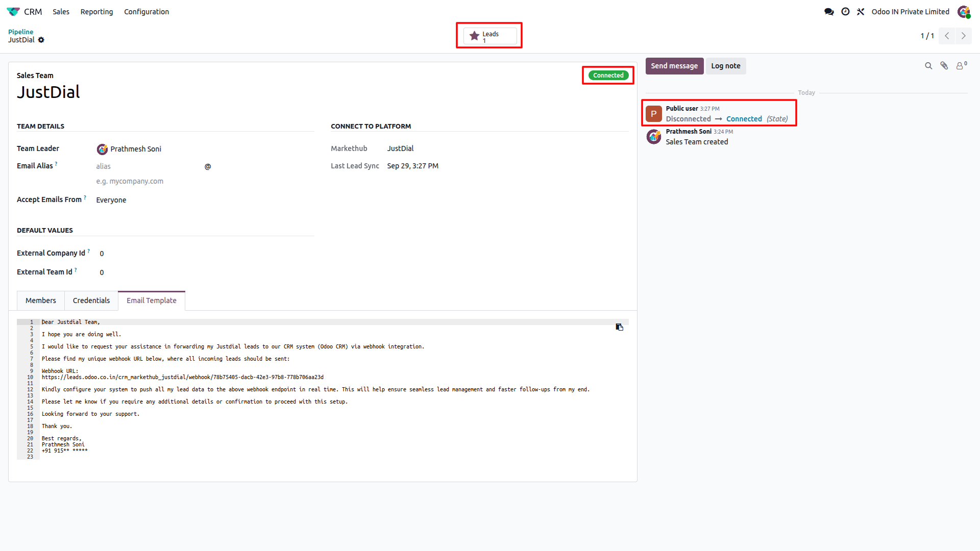980x551 pixels.
Task: Open the activities clock icon
Action: coord(845,11)
